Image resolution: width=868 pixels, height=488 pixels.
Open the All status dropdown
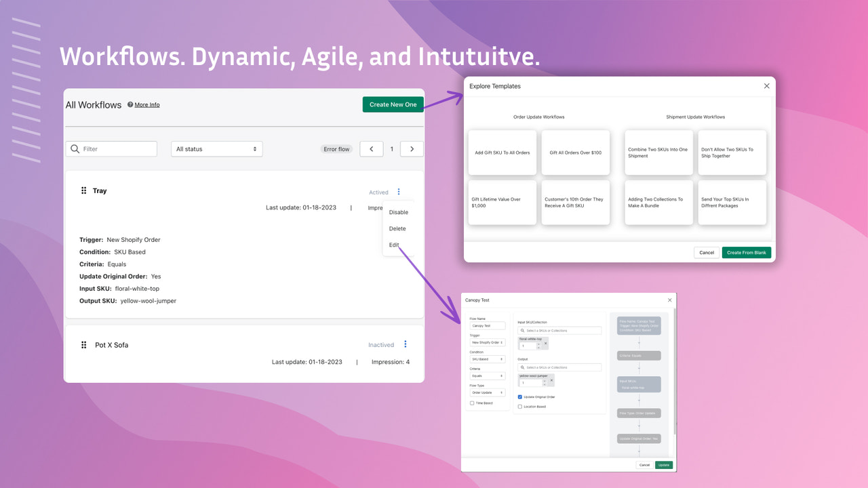216,148
